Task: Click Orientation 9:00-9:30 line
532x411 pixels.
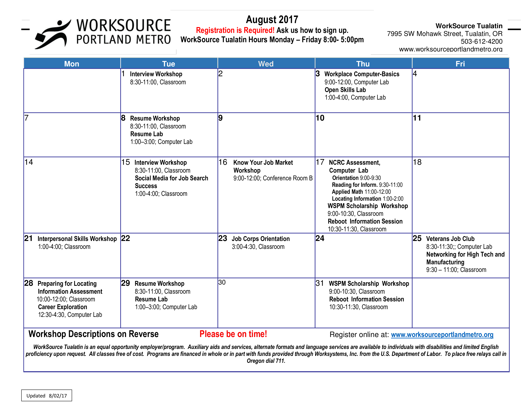Action: (356, 178)
